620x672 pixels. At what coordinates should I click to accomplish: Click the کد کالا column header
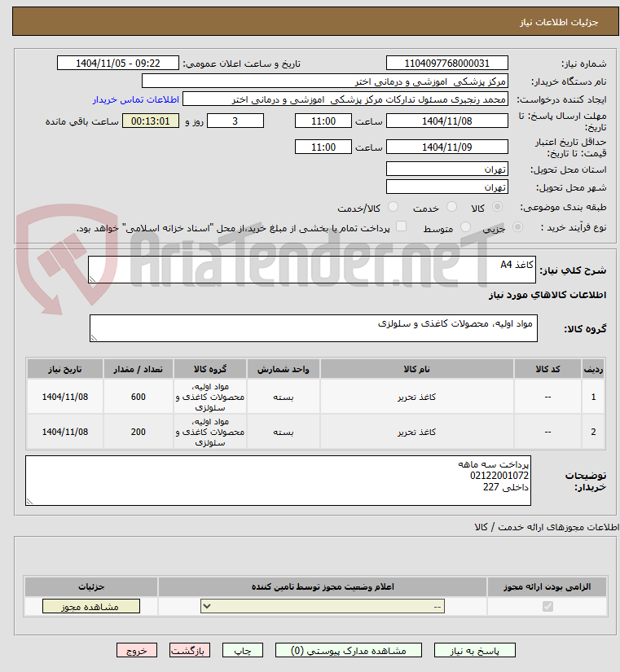pyautogui.click(x=547, y=369)
